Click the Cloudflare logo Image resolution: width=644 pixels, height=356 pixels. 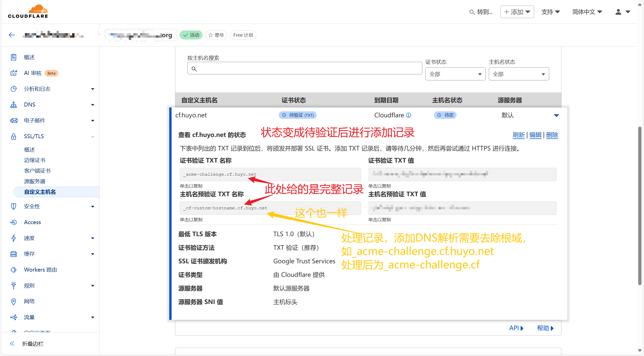(28, 12)
